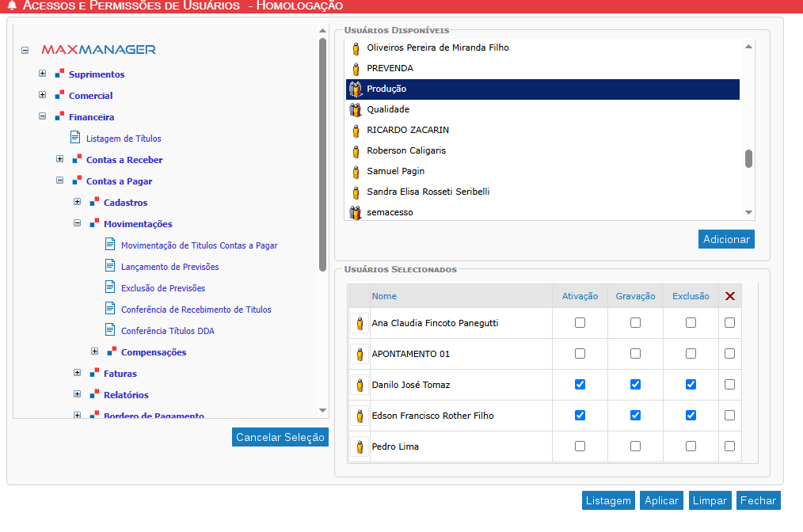803x532 pixels.
Task: Click the available users list scrollbar thumb
Action: click(748, 158)
